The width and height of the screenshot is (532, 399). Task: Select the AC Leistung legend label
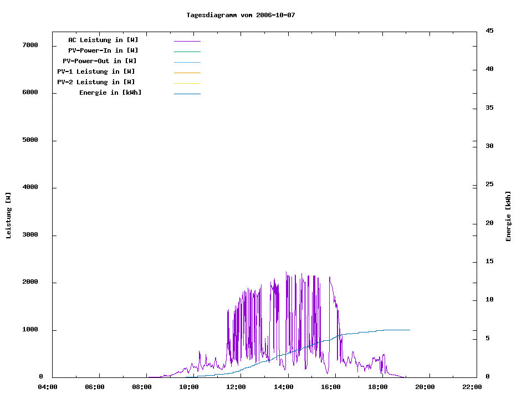click(103, 40)
